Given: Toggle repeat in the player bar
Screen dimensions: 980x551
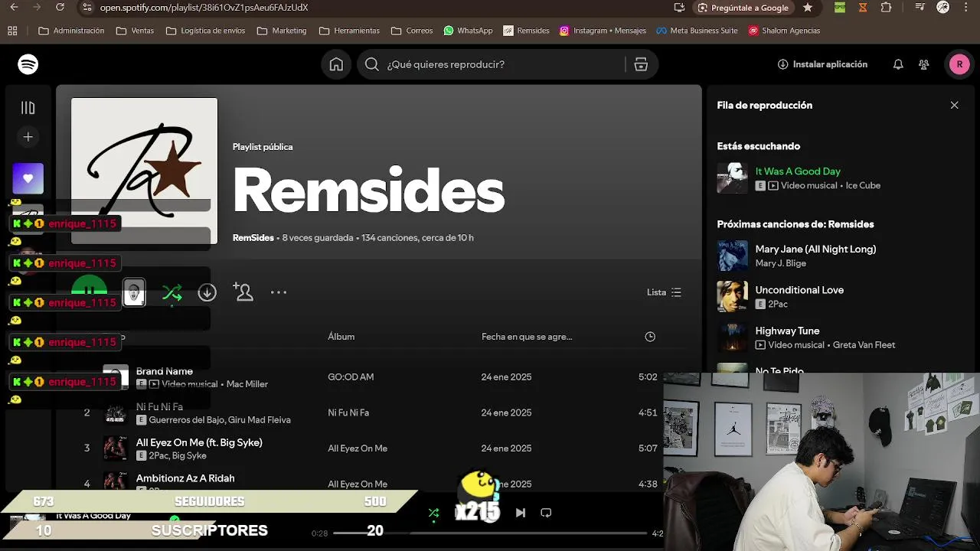Looking at the screenshot, I should (546, 513).
